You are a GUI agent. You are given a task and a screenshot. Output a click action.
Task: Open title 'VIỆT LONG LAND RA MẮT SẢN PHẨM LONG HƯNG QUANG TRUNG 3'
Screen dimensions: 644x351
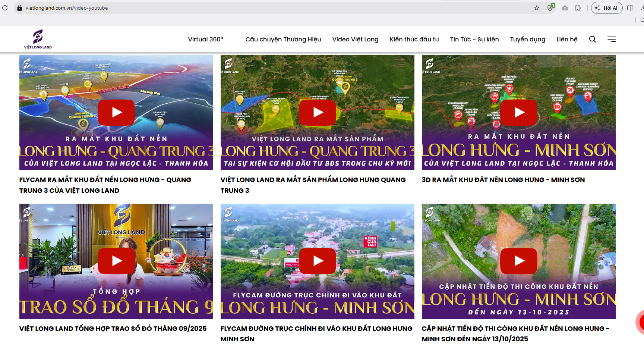tap(313, 185)
